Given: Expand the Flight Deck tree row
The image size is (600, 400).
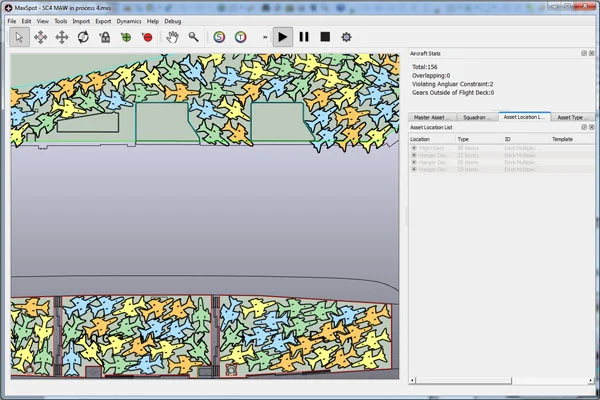Looking at the screenshot, I should pyautogui.click(x=414, y=148).
